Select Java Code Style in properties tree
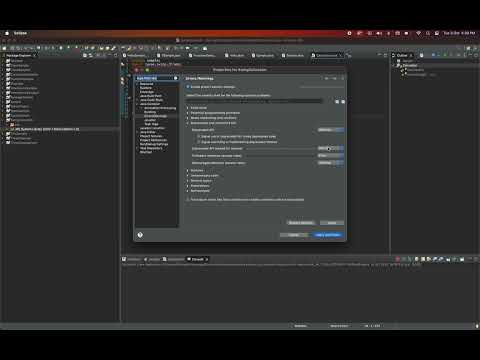The image size is (480, 360). pos(151,100)
